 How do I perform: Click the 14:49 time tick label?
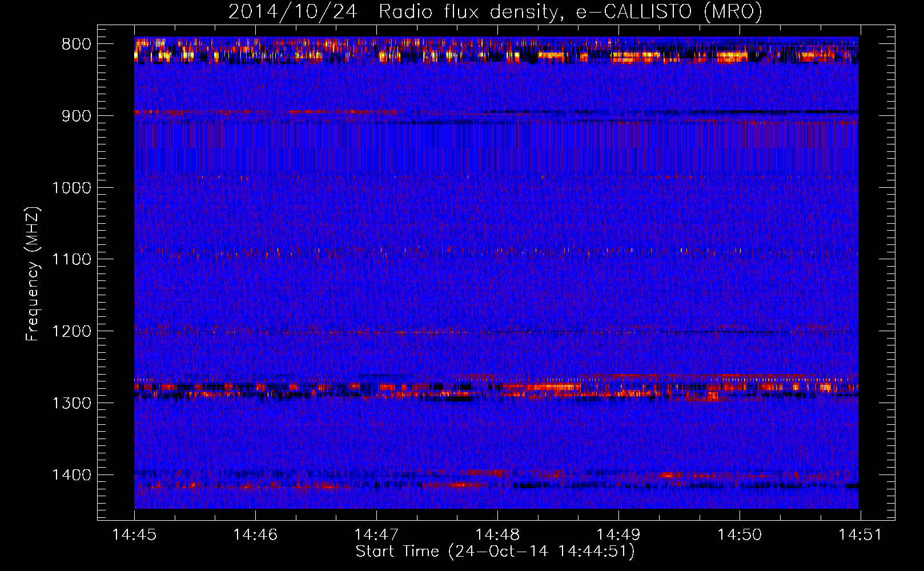point(618,534)
